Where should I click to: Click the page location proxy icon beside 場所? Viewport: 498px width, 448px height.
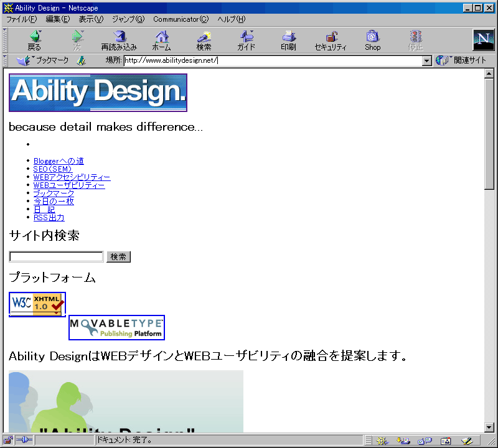(x=82, y=60)
